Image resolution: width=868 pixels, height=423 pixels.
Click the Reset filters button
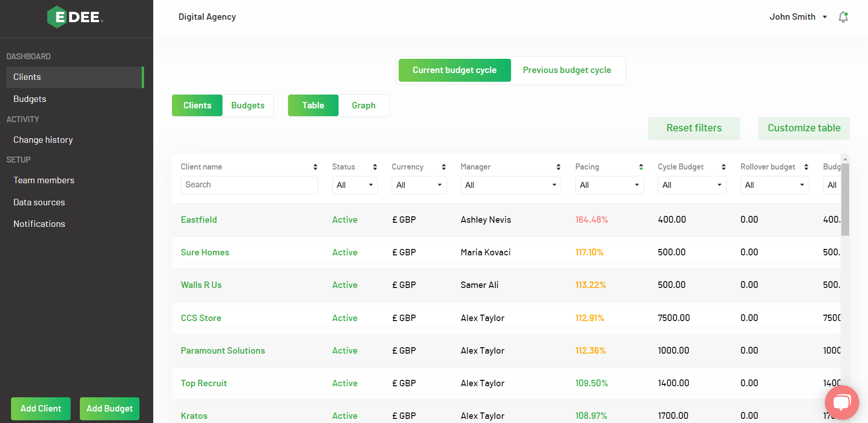pyautogui.click(x=694, y=128)
